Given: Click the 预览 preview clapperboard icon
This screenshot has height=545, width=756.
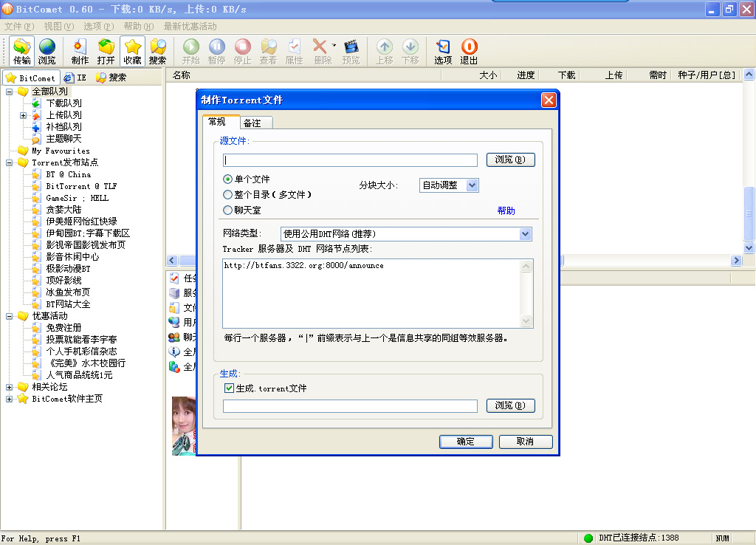Looking at the screenshot, I should [x=351, y=51].
